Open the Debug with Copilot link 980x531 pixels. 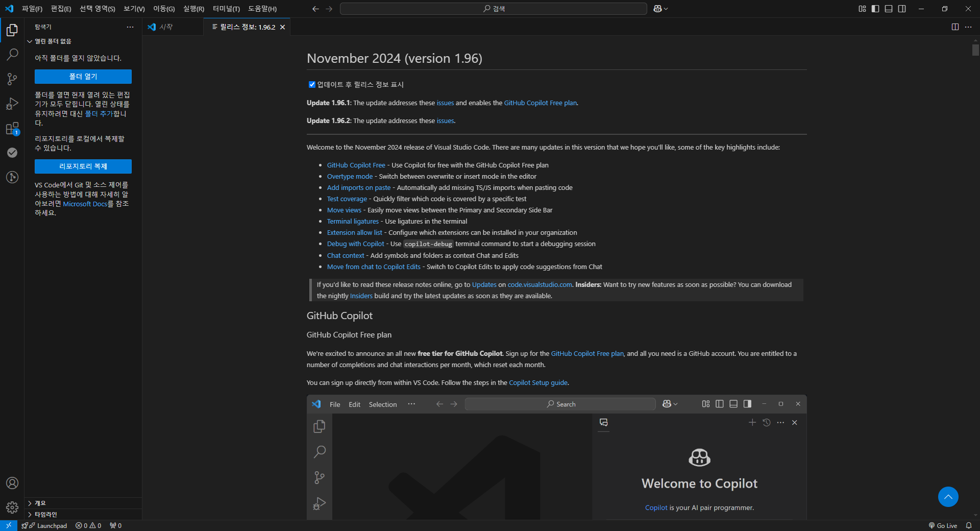356,244
